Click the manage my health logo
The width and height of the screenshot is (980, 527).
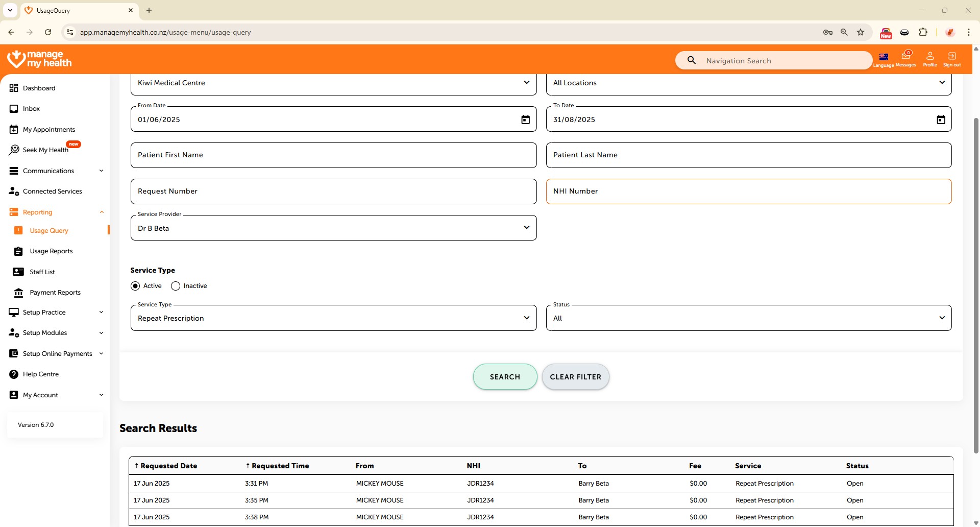tap(40, 59)
